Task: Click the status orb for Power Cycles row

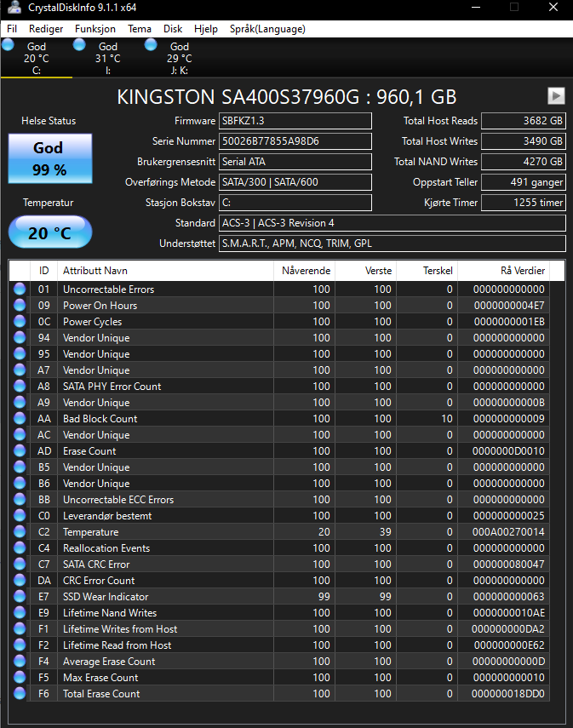Action: click(20, 321)
